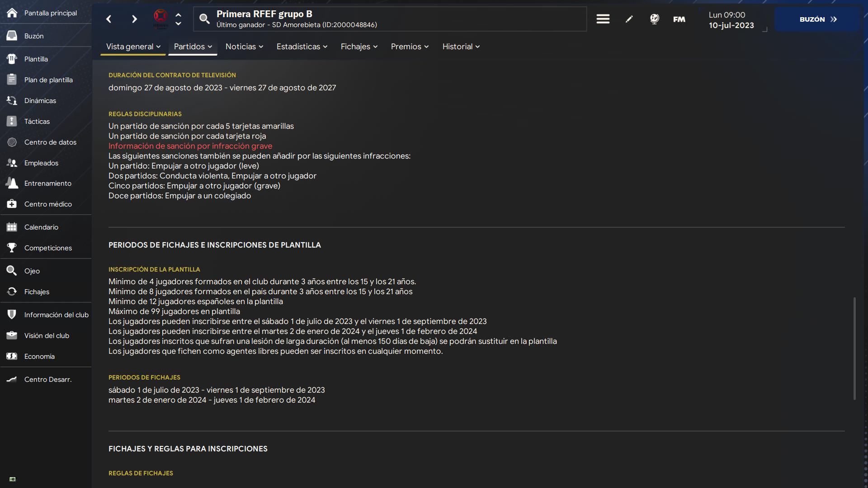Open the Economía money icon
This screenshot has height=488, width=868.
click(x=12, y=356)
